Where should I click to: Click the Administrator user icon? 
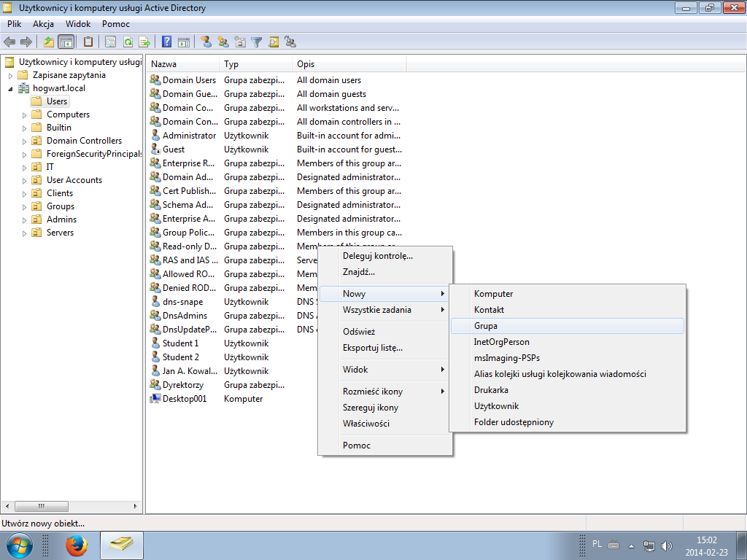[155, 135]
